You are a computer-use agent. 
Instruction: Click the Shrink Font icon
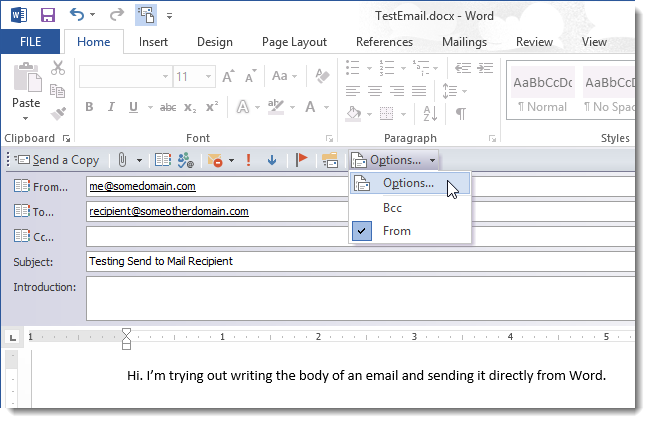coord(250,76)
